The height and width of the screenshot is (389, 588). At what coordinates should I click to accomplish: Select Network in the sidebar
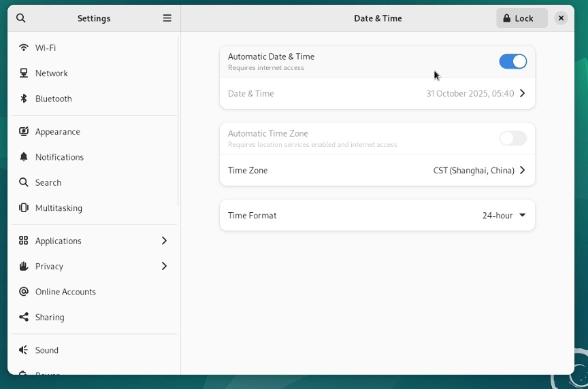[x=52, y=73]
